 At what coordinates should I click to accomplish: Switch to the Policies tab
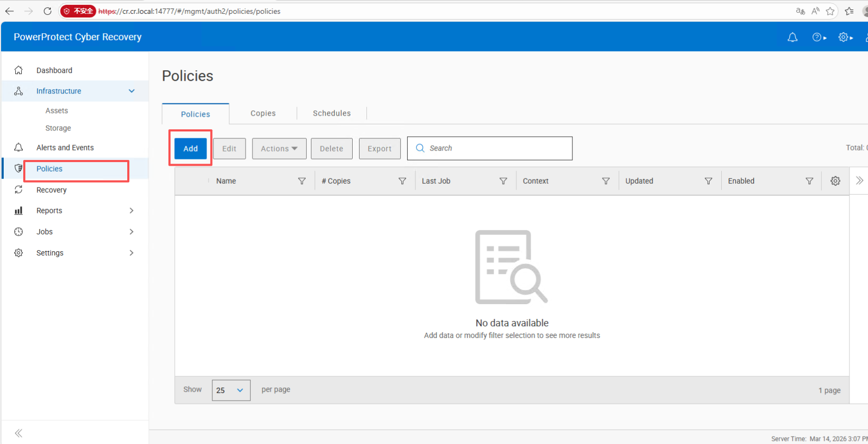pos(195,114)
